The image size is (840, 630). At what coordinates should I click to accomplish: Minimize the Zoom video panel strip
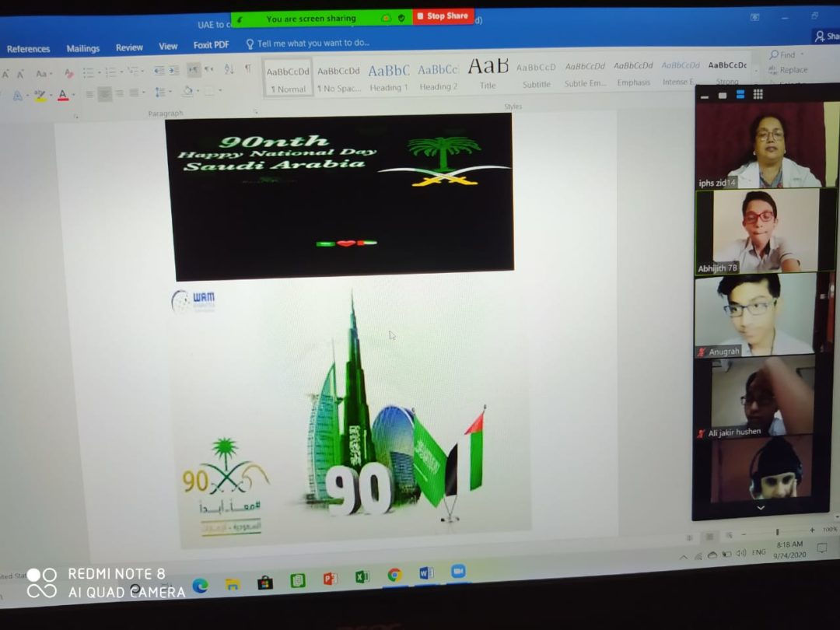click(705, 96)
